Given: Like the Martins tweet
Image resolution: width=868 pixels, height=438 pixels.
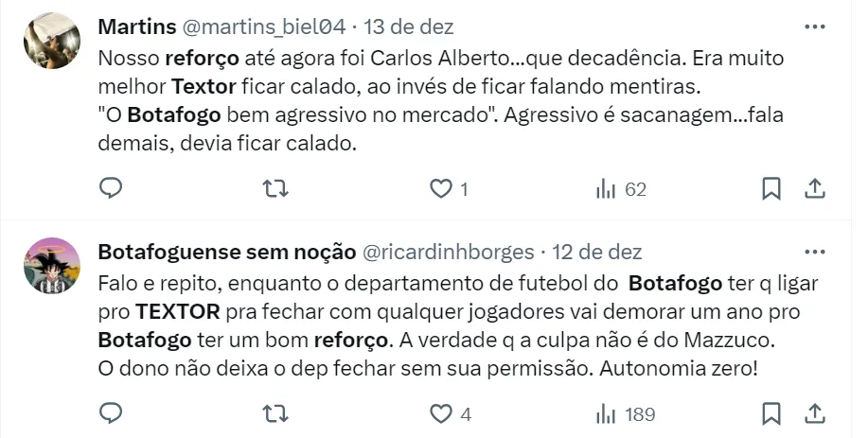Looking at the screenshot, I should 441,189.
